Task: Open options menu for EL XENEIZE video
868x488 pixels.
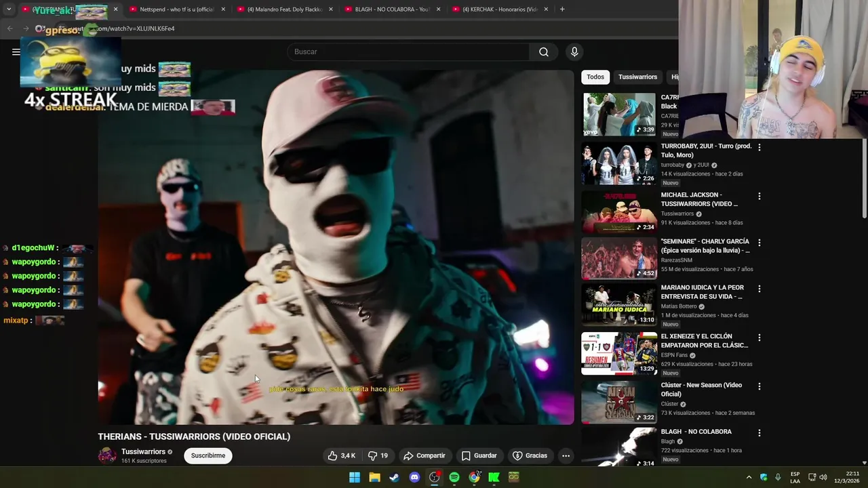Action: pyautogui.click(x=759, y=337)
